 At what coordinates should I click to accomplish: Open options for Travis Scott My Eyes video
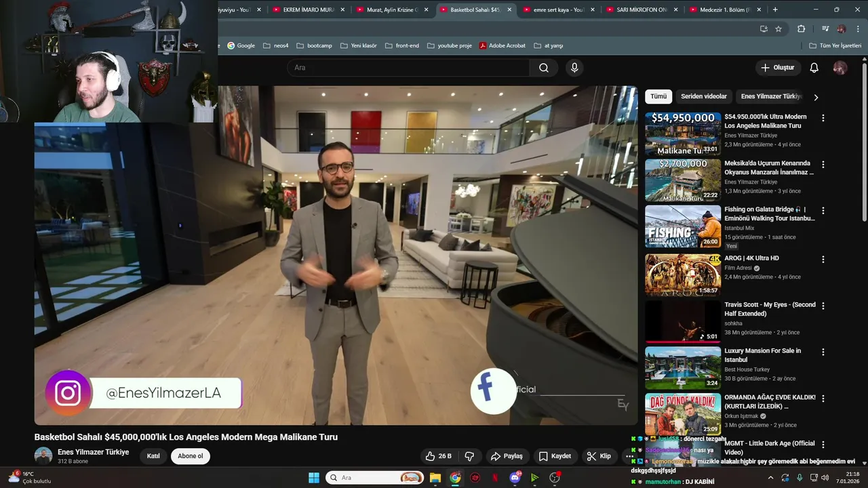coord(823,306)
